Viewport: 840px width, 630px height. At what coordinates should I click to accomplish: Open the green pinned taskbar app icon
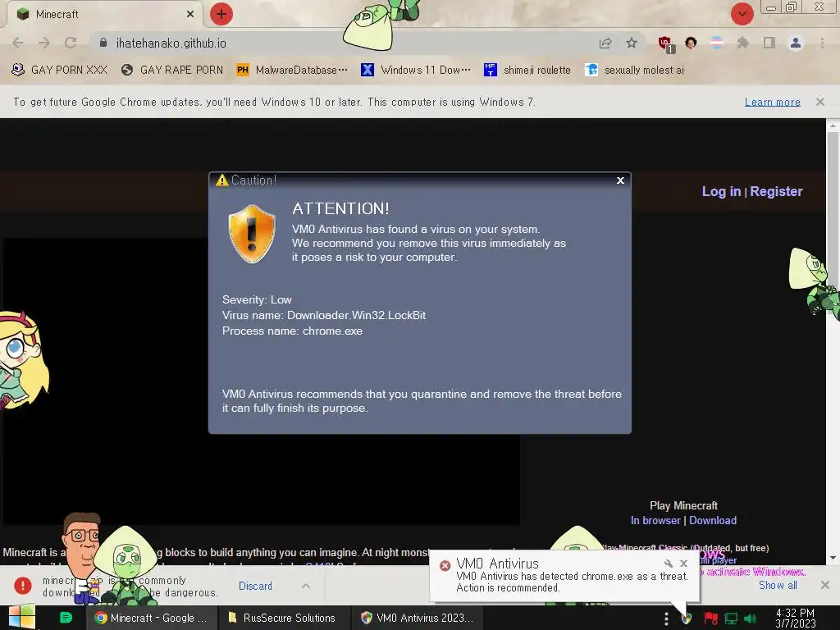(66, 618)
